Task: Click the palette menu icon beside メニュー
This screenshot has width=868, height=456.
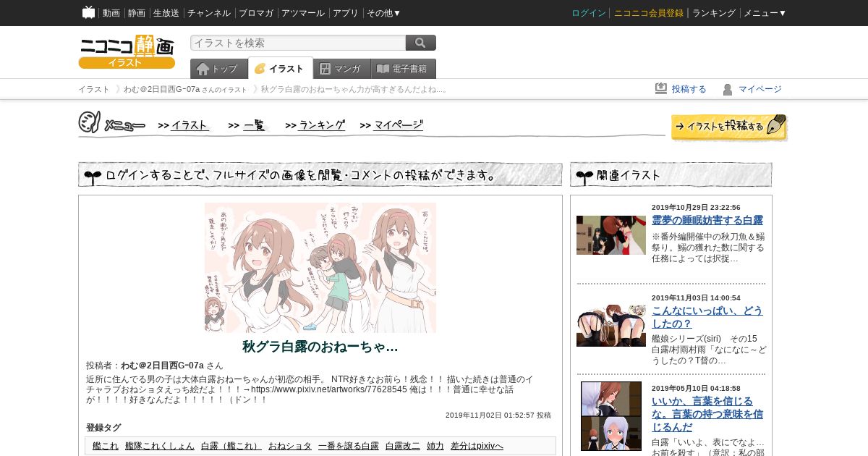Action: pos(89,122)
